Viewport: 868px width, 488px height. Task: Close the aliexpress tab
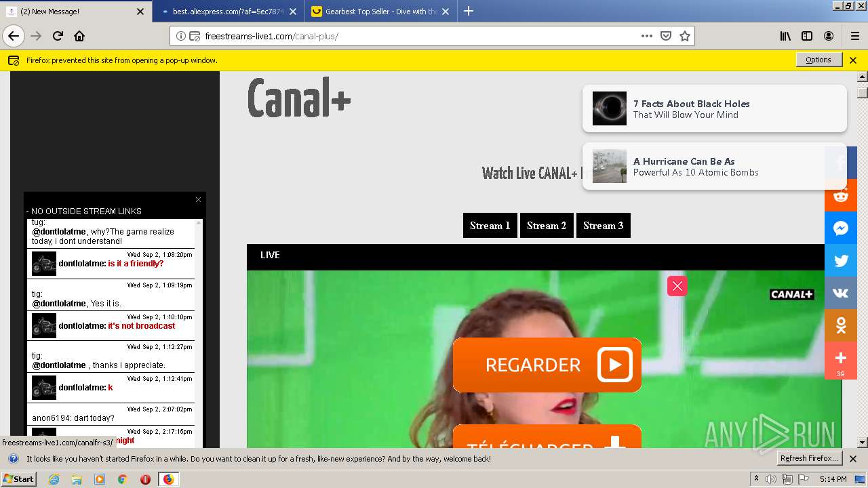292,12
